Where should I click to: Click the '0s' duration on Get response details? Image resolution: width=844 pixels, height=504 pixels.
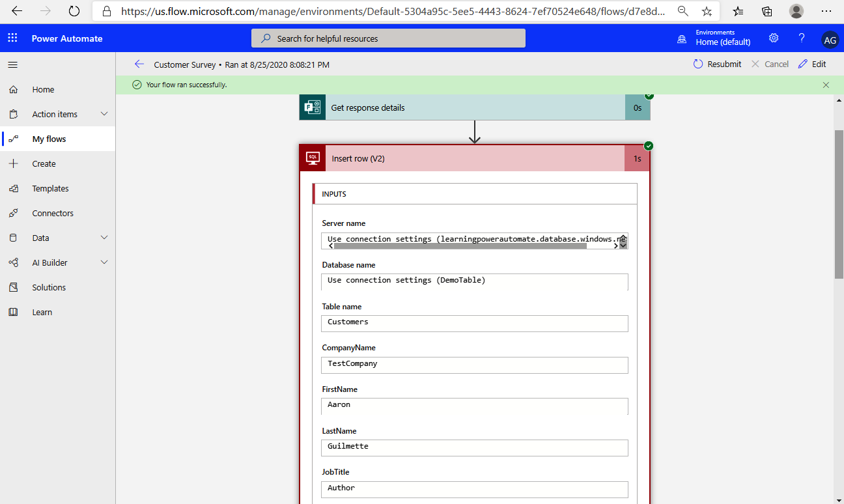tap(638, 107)
